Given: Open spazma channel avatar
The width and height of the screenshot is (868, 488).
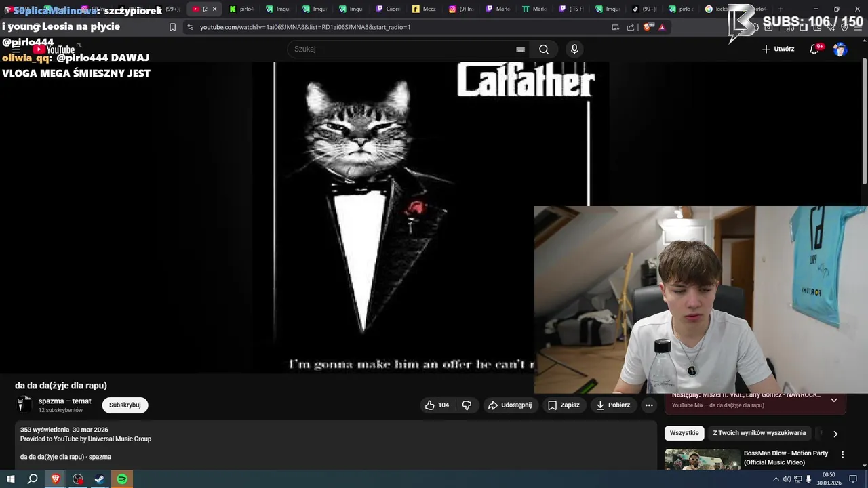Looking at the screenshot, I should [x=24, y=405].
